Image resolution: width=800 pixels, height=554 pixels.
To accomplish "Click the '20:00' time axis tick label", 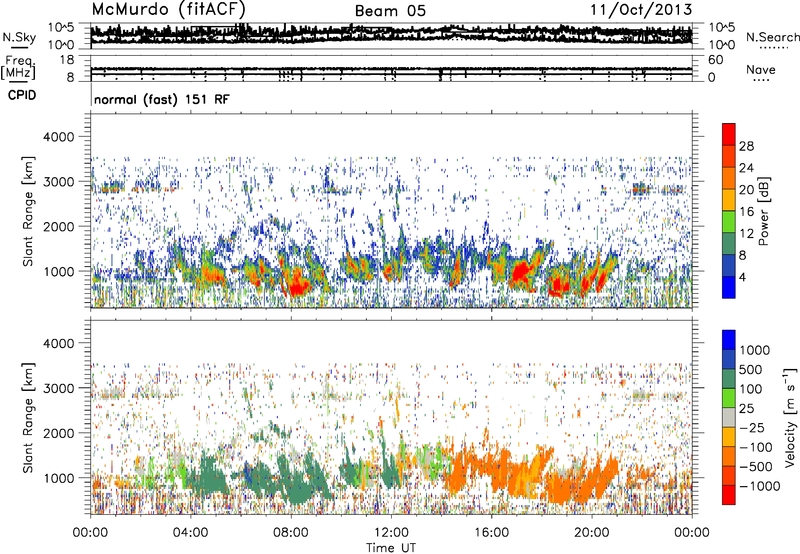I will pyautogui.click(x=591, y=533).
